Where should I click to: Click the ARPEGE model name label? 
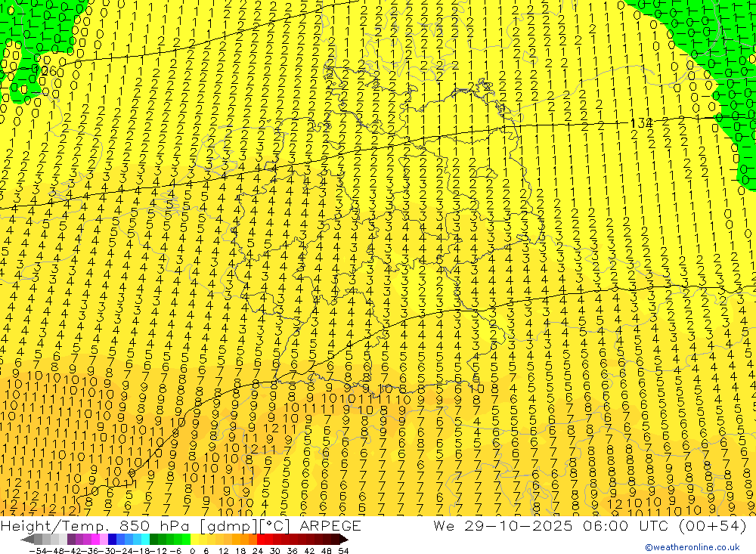click(330, 525)
